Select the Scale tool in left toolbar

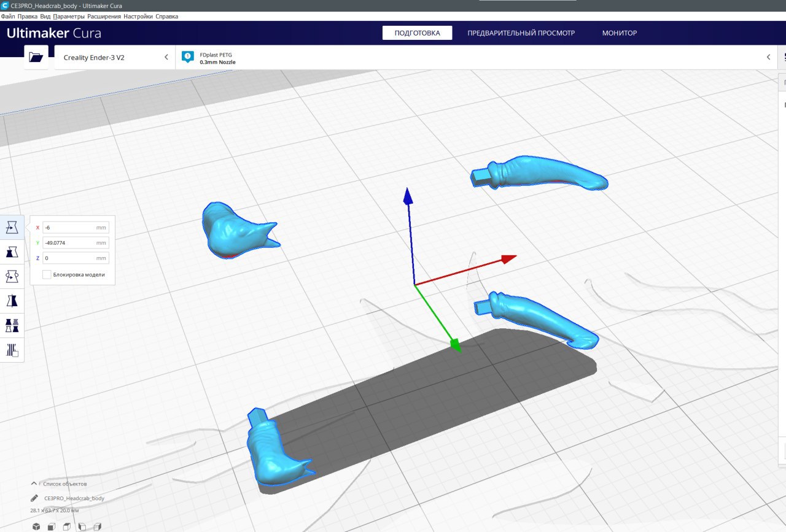pyautogui.click(x=12, y=252)
